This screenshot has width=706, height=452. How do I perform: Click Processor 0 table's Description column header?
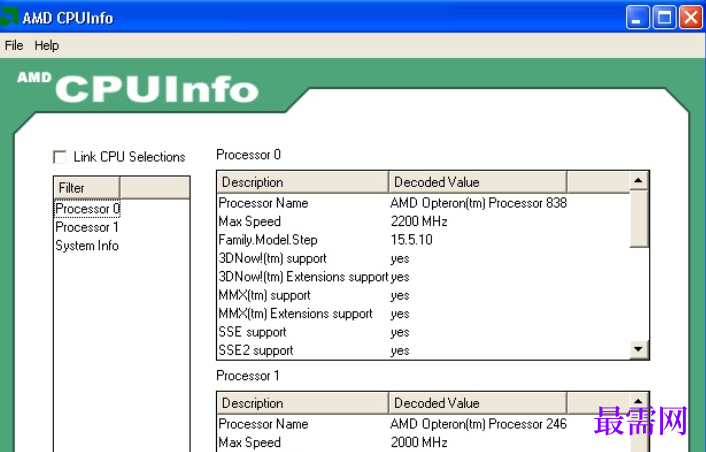pos(302,182)
